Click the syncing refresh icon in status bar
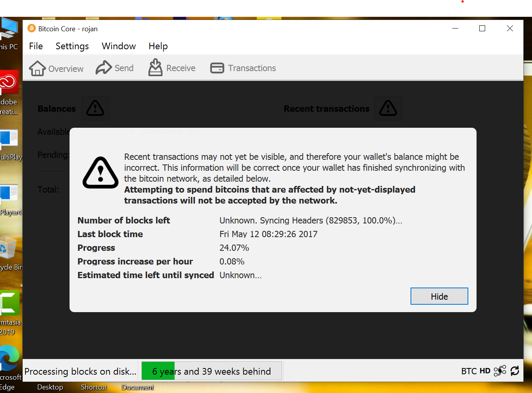This screenshot has width=532, height=393. click(515, 371)
